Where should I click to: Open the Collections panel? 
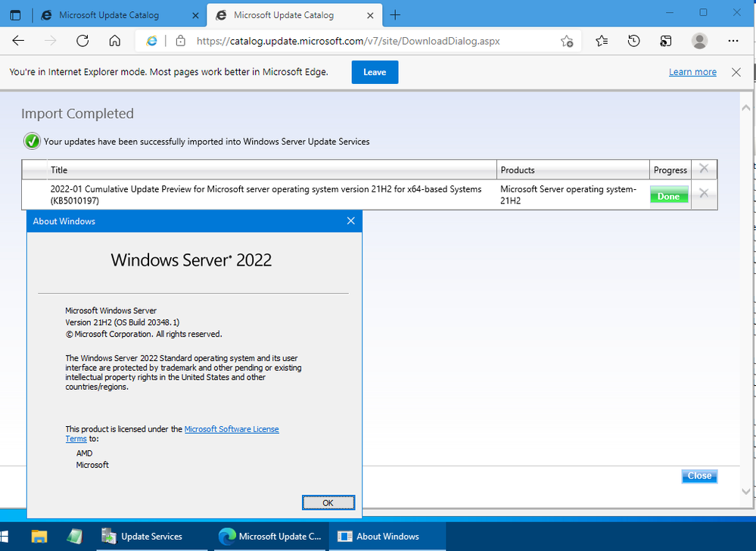point(666,41)
